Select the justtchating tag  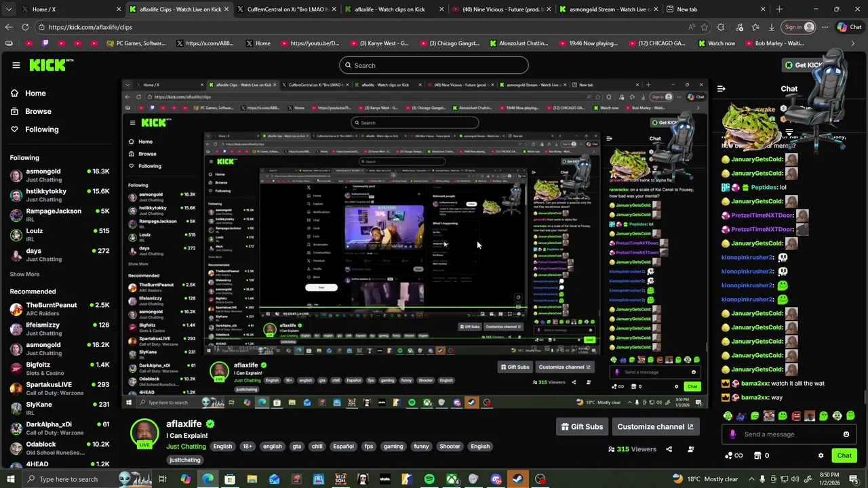185,460
